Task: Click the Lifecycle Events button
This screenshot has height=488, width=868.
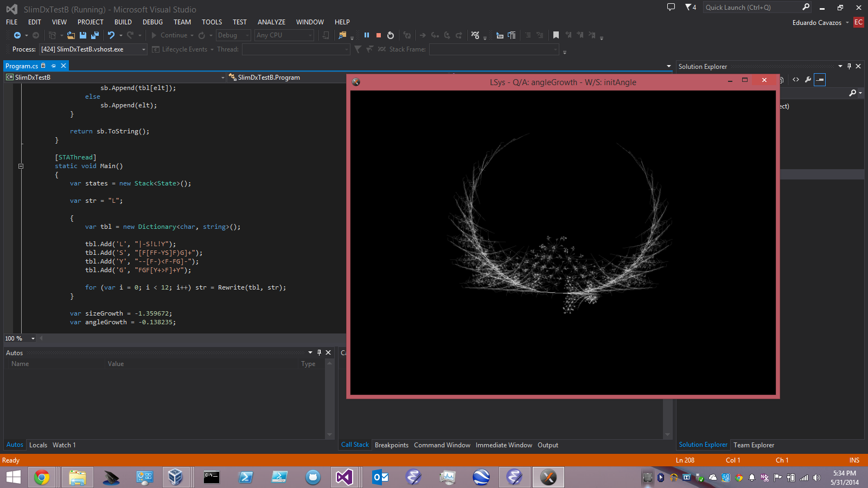Action: click(x=180, y=49)
